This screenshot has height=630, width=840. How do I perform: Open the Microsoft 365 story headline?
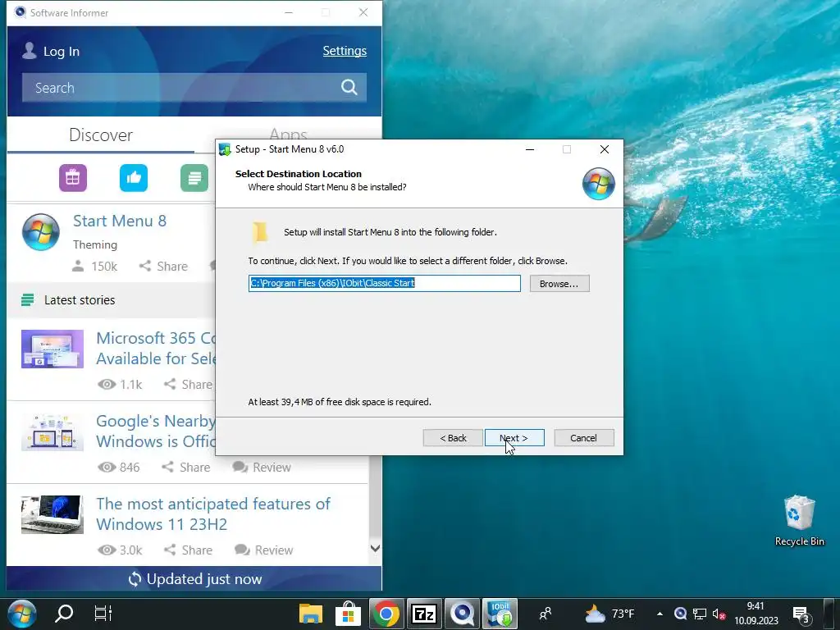click(x=155, y=348)
